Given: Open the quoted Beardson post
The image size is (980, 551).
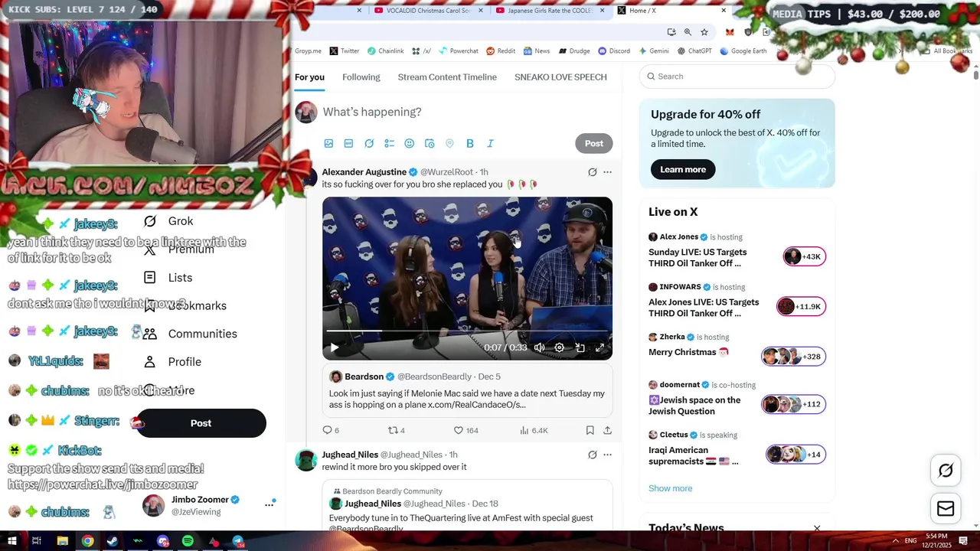Looking at the screenshot, I should pyautogui.click(x=467, y=390).
